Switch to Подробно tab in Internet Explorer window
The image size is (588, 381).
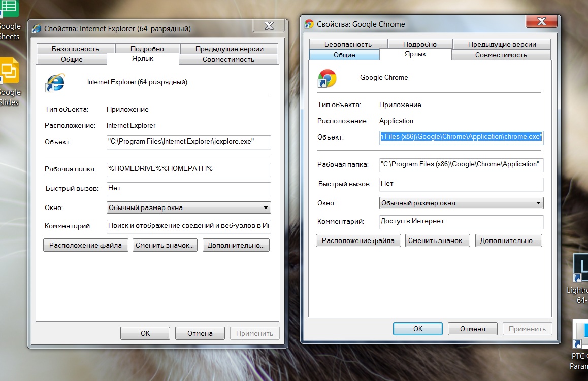point(147,49)
